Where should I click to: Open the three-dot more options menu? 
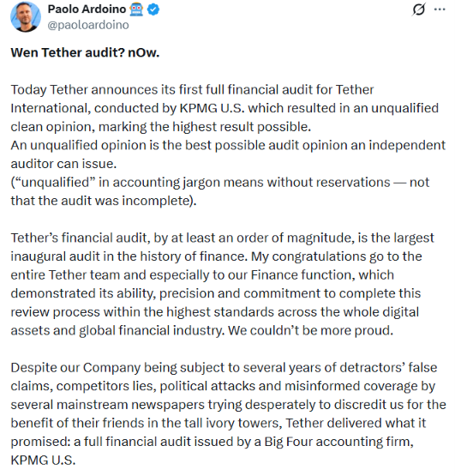[x=440, y=9]
